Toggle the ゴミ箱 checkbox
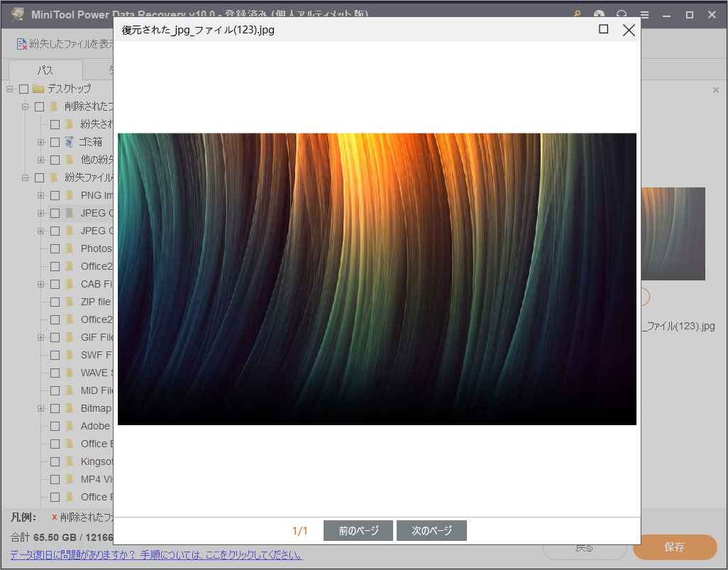 click(55, 142)
